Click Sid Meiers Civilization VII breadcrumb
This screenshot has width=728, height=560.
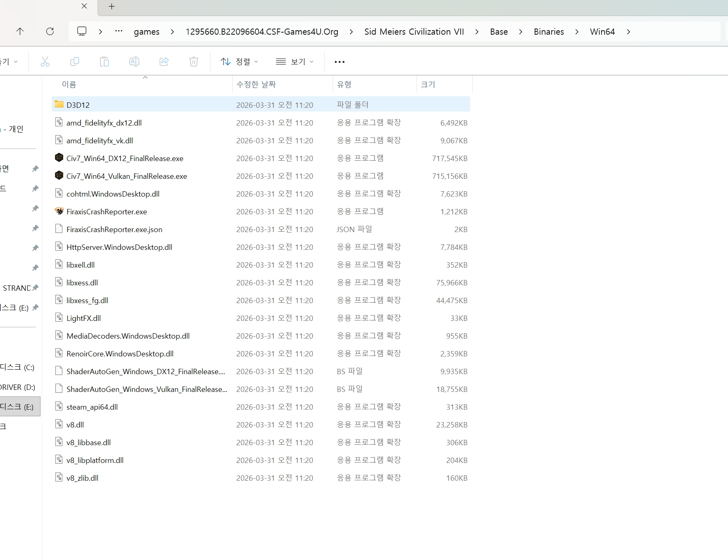[x=414, y=32]
